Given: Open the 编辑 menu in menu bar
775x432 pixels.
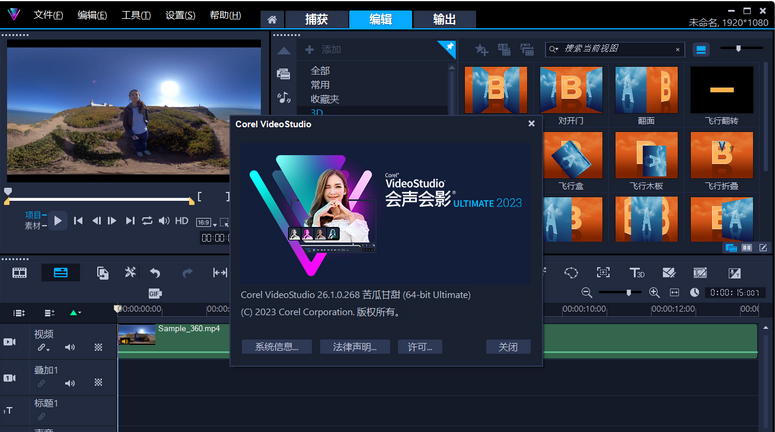Looking at the screenshot, I should 92,15.
